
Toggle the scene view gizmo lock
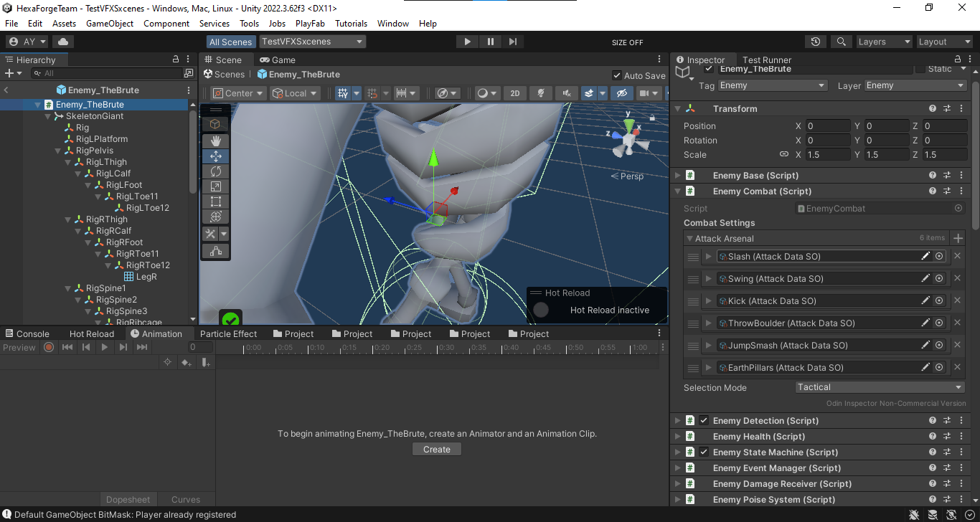coord(651,118)
